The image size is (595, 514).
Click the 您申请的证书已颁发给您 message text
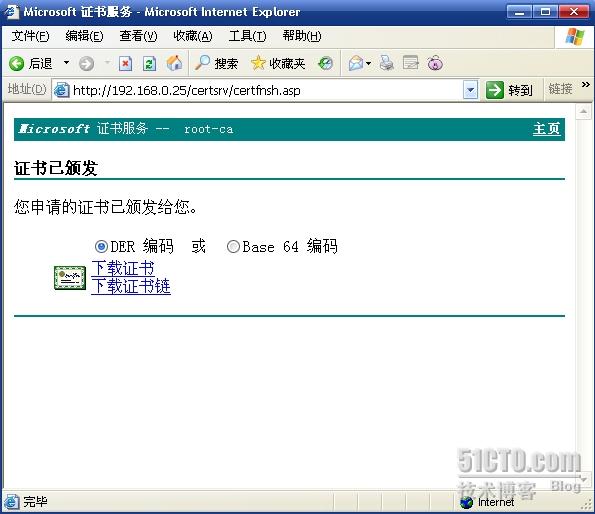[x=105, y=207]
